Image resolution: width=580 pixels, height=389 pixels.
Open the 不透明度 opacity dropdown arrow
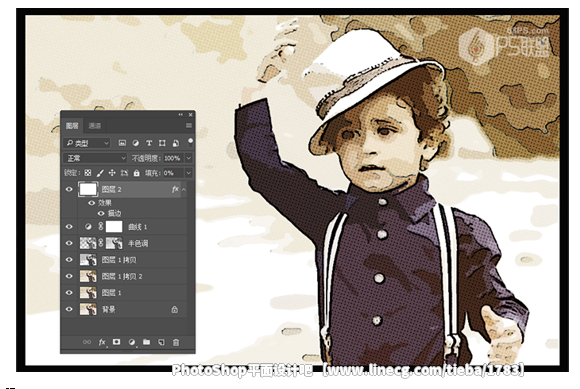(189, 158)
